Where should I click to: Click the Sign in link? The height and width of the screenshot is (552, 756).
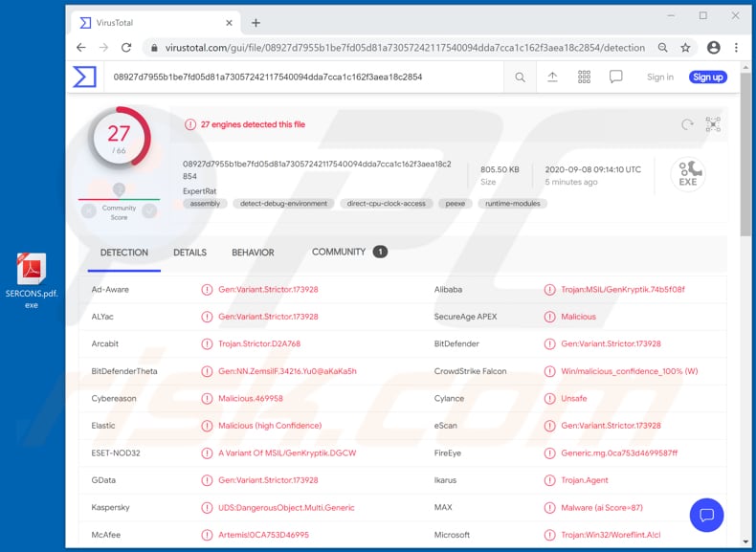660,77
